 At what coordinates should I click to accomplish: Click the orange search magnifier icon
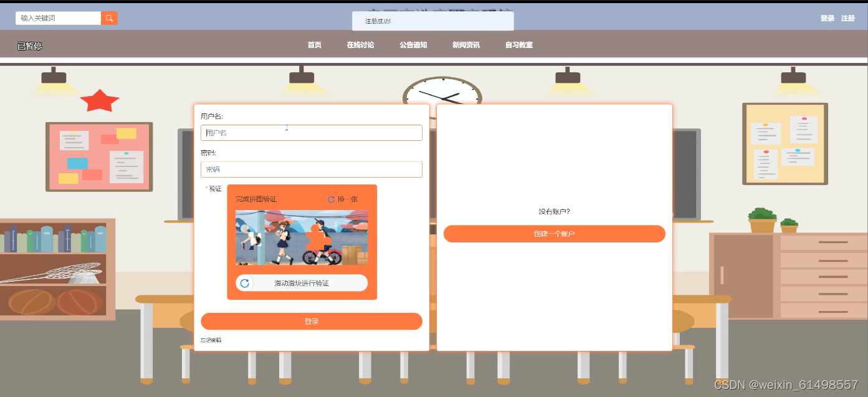[x=109, y=18]
